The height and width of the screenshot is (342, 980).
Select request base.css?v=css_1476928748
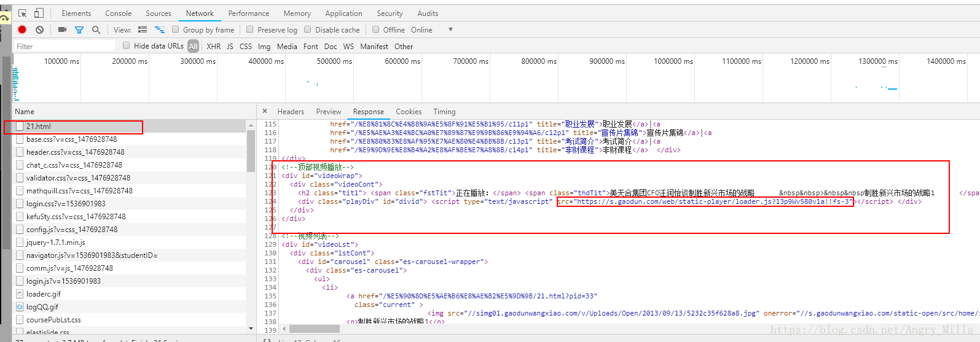coord(130,139)
